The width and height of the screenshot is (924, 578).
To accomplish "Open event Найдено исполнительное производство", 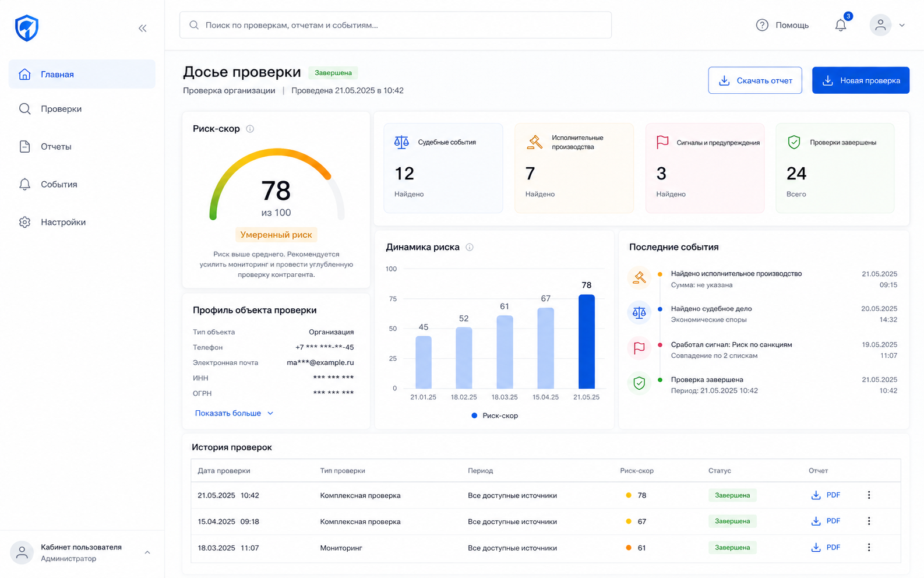I will 736,274.
